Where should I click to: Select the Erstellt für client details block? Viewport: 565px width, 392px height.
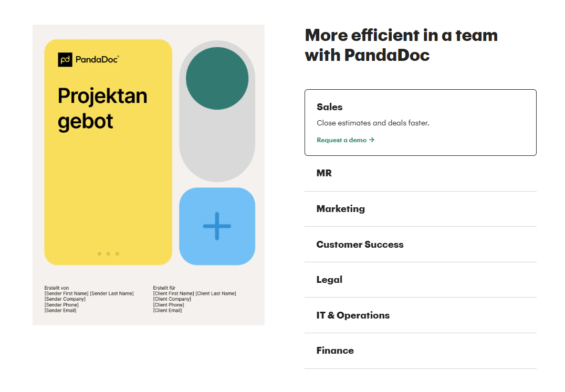(194, 300)
